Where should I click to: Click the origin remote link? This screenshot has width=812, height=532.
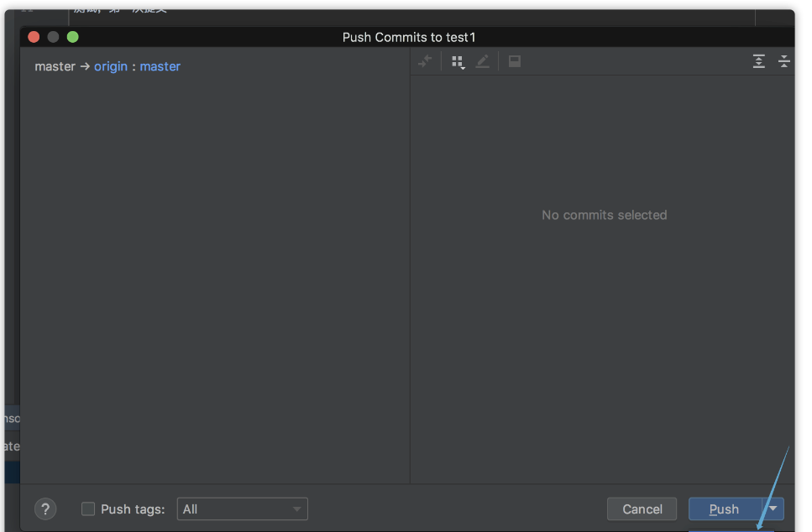pyautogui.click(x=111, y=66)
